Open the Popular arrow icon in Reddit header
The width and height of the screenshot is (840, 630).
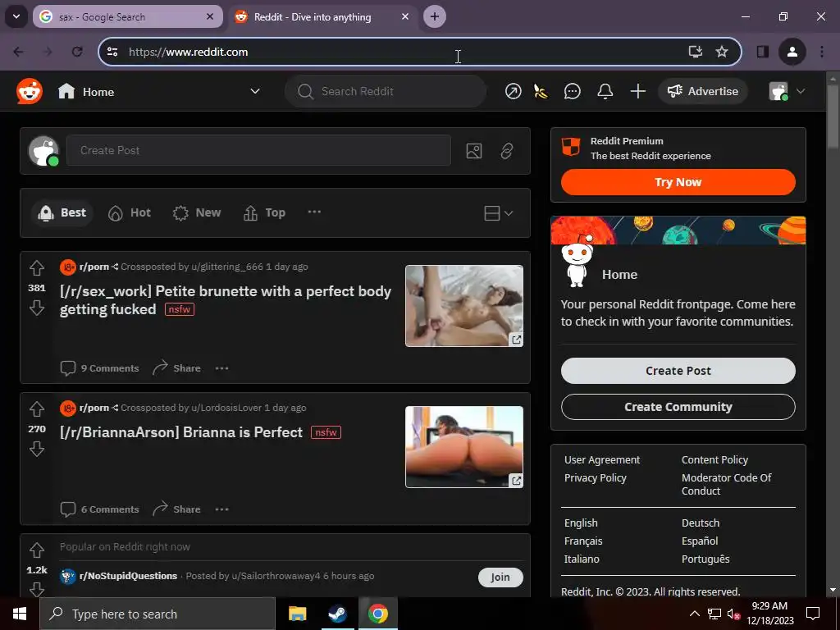pos(513,92)
